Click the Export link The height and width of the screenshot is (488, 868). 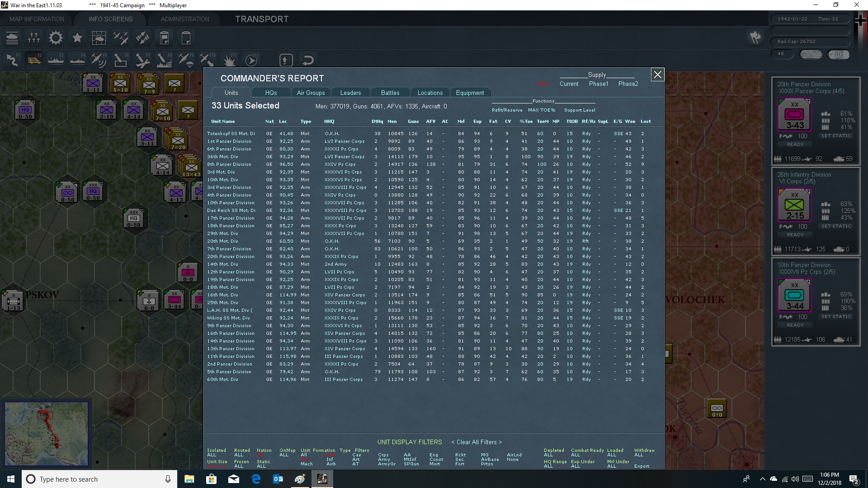[x=642, y=466]
